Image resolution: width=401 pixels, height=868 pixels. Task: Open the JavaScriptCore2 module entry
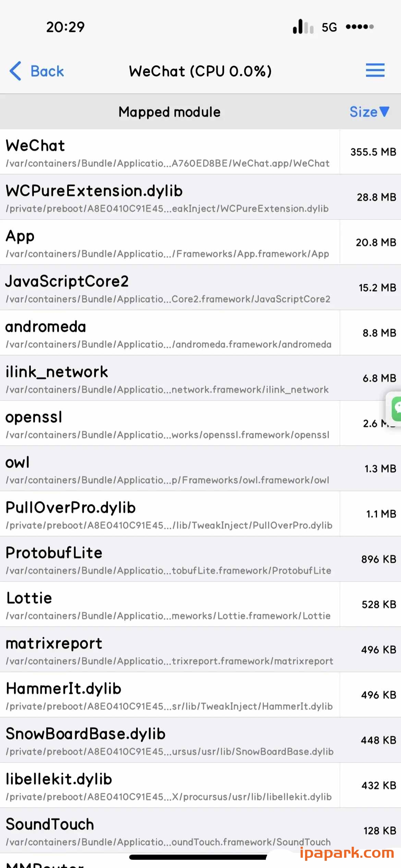click(x=169, y=288)
